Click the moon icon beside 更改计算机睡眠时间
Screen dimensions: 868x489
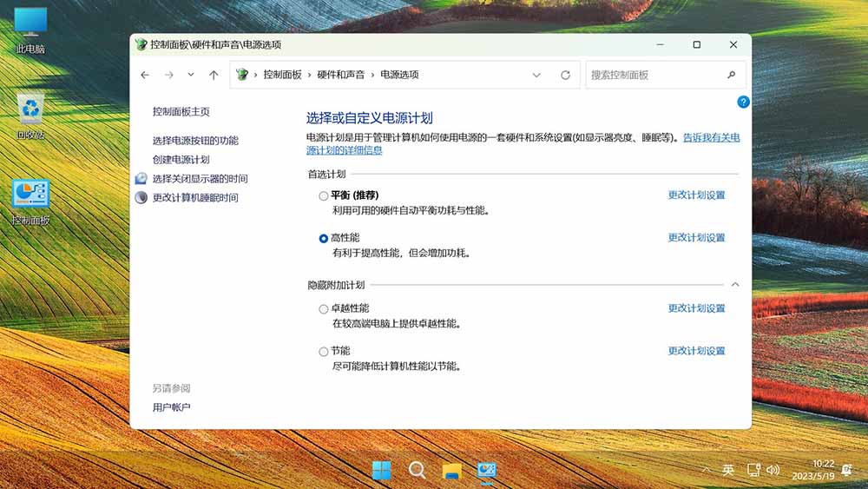tap(141, 197)
